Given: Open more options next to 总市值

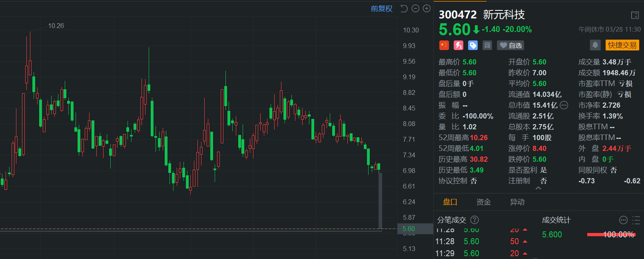Looking at the screenshot, I should pos(564,105).
